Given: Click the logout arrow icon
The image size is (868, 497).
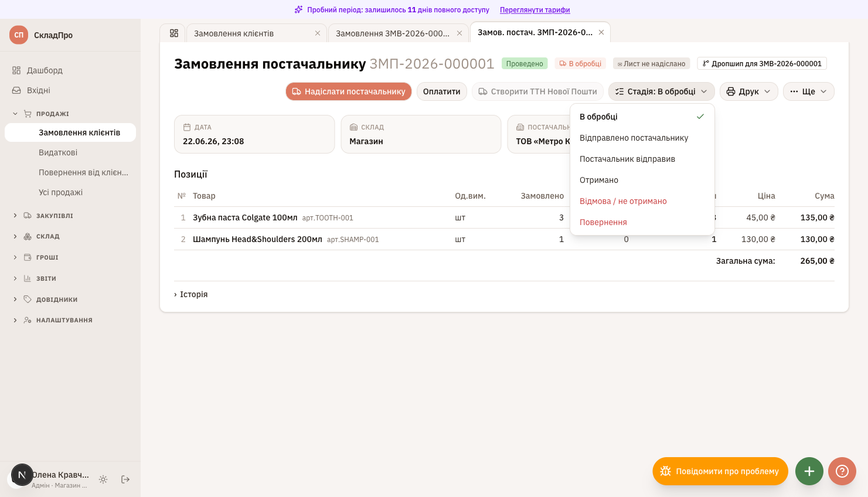Looking at the screenshot, I should coord(125,479).
